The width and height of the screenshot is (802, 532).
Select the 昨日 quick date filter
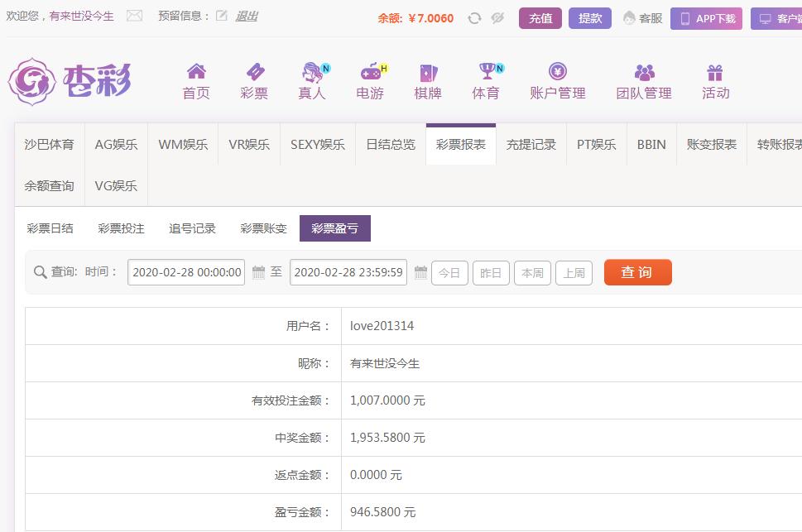point(491,272)
